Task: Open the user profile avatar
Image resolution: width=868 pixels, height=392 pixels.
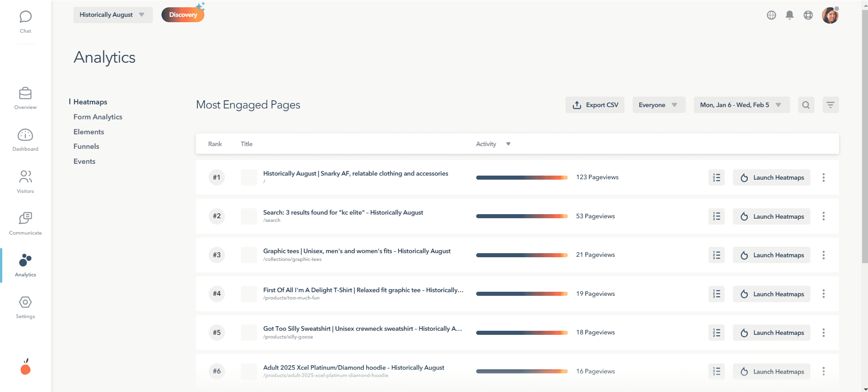Action: click(830, 15)
